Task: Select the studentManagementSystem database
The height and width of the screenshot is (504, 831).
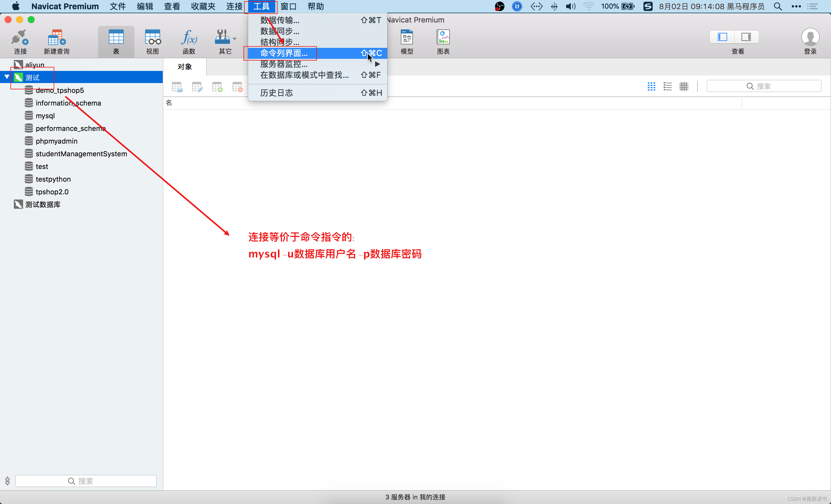Action: point(81,154)
